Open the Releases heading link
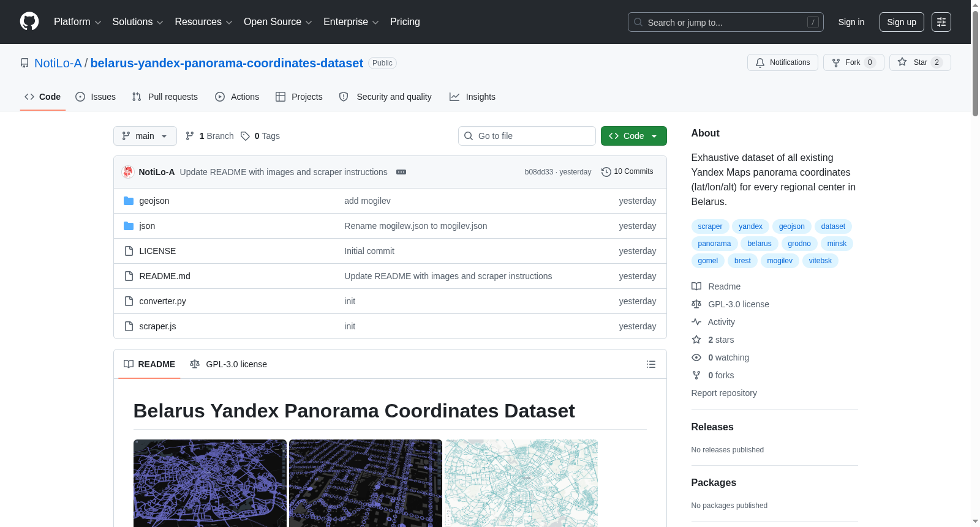This screenshot has width=980, height=527. (712, 427)
